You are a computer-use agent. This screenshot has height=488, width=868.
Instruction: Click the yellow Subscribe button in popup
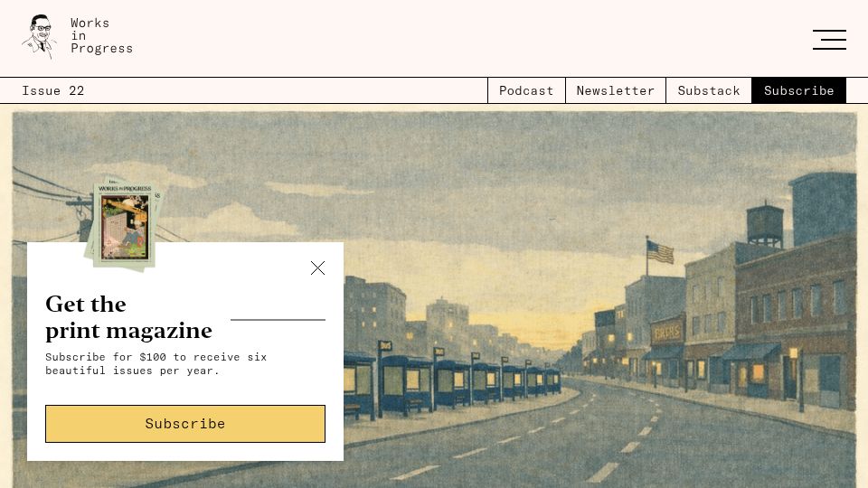185,424
